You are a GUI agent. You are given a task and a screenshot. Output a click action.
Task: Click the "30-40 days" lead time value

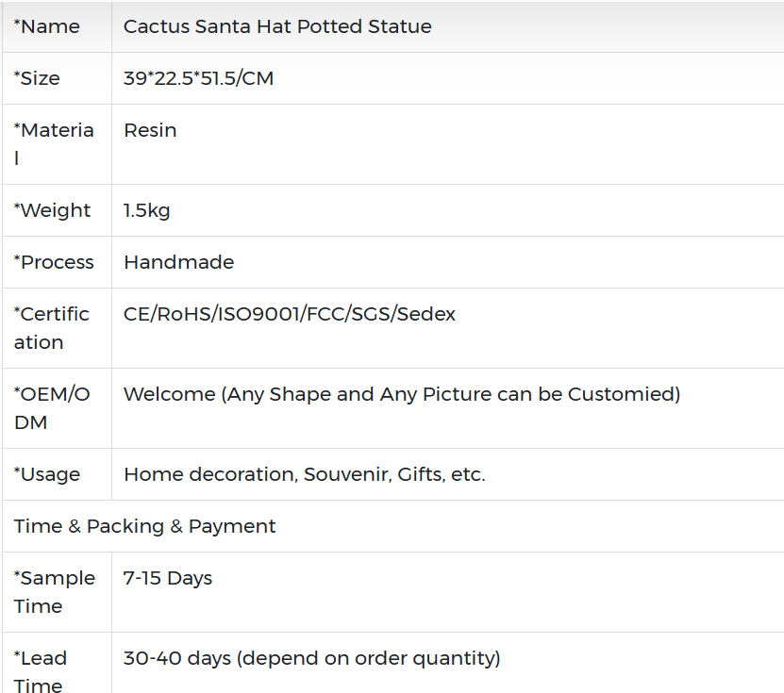click(x=311, y=658)
